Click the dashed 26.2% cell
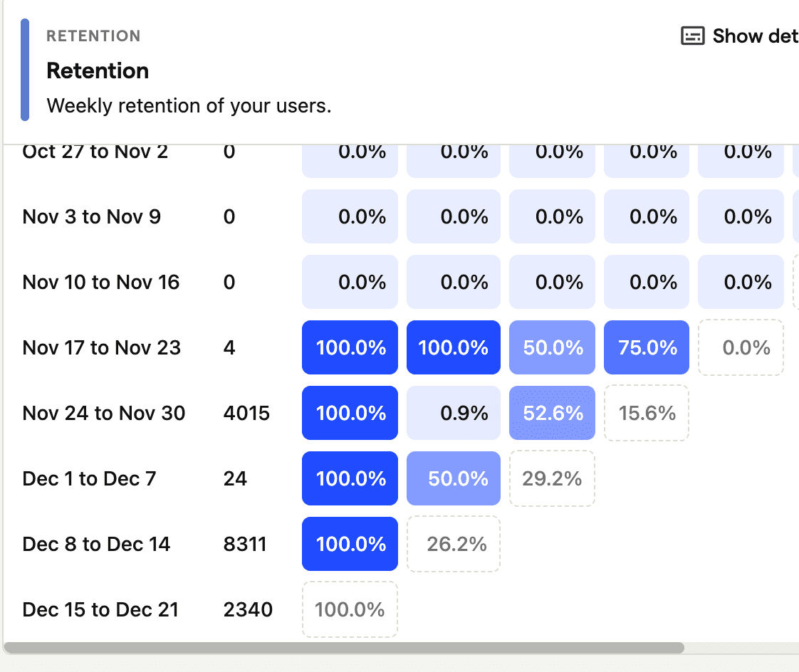 pyautogui.click(x=454, y=544)
